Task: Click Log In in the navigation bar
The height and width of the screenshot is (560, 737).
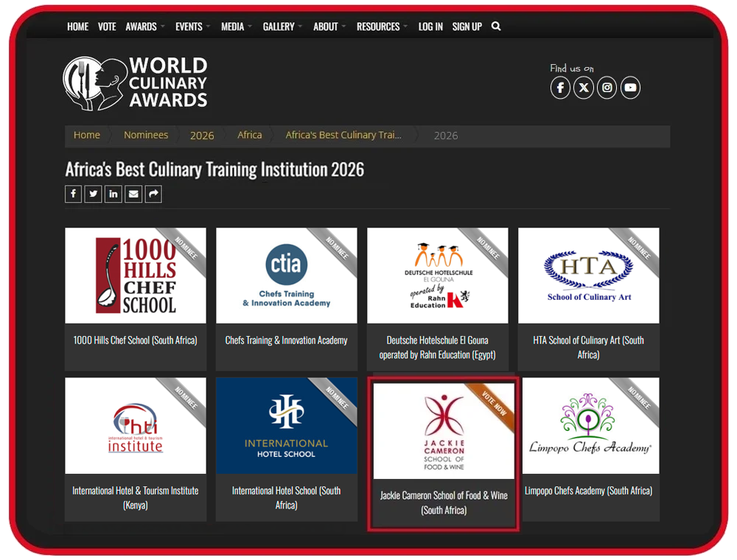Action: [430, 27]
